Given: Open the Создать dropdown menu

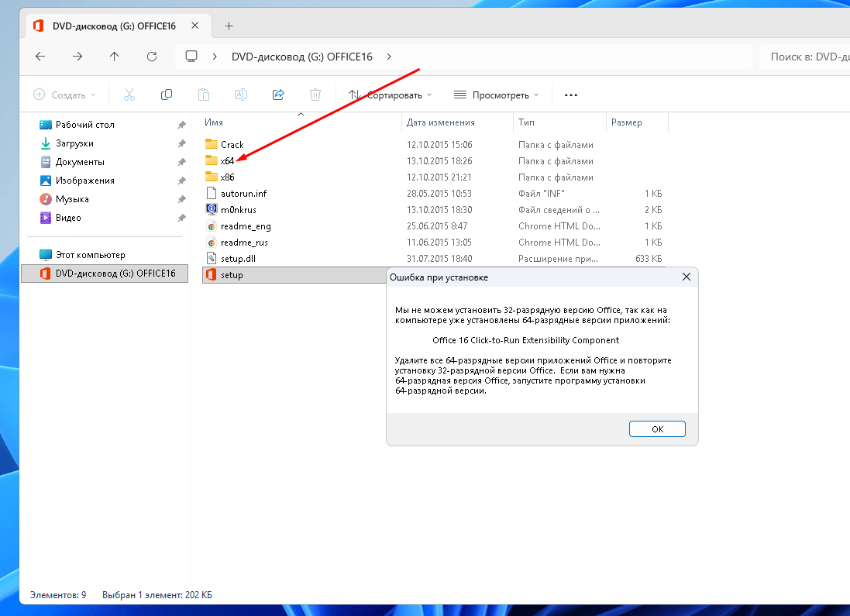Looking at the screenshot, I should pos(64,95).
